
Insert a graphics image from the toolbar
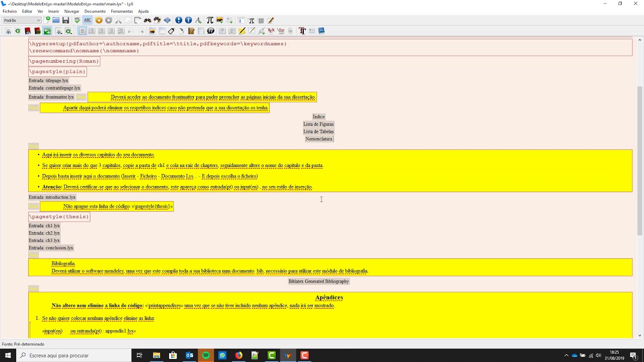coord(220,20)
